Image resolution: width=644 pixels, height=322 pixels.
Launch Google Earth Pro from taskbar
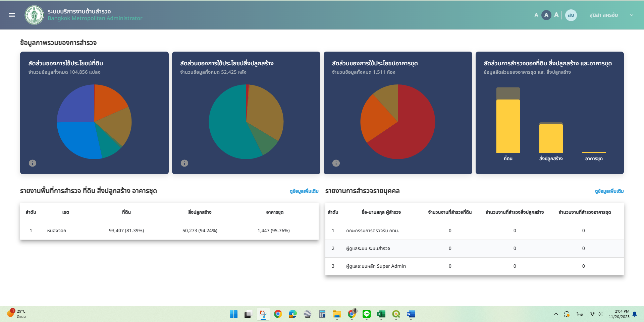308,314
